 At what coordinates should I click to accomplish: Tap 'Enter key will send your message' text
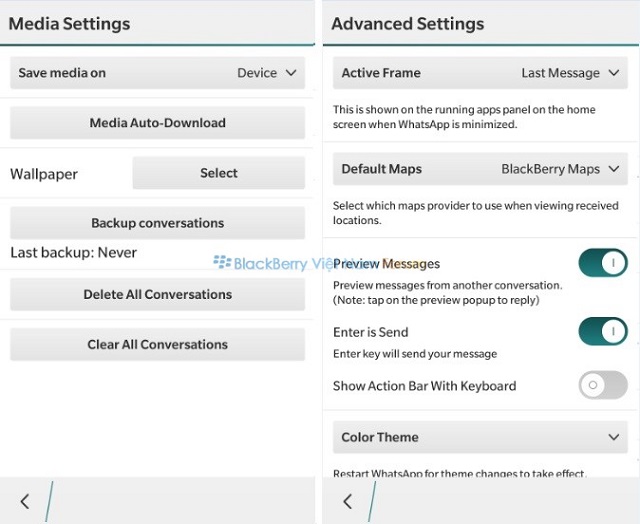pos(415,354)
